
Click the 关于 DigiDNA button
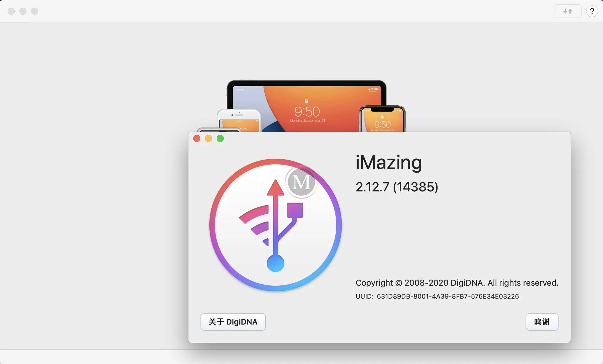click(233, 321)
